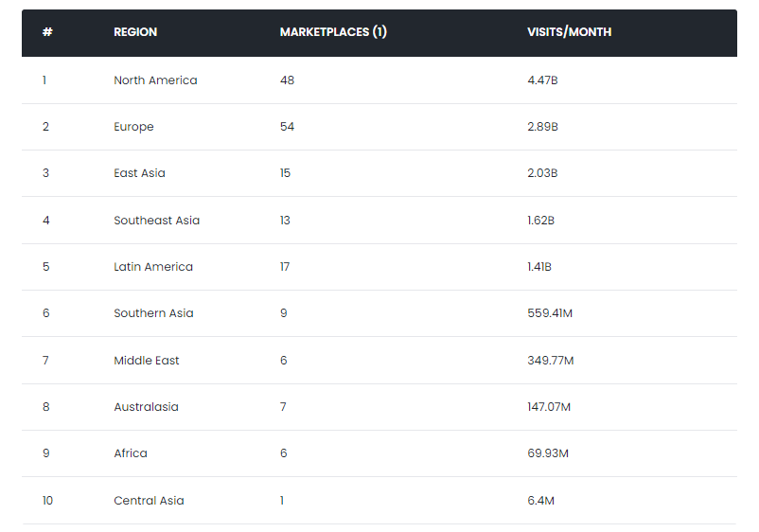This screenshot has height=532, width=759.
Task: Select the Southern Asia region name
Action: tap(153, 313)
